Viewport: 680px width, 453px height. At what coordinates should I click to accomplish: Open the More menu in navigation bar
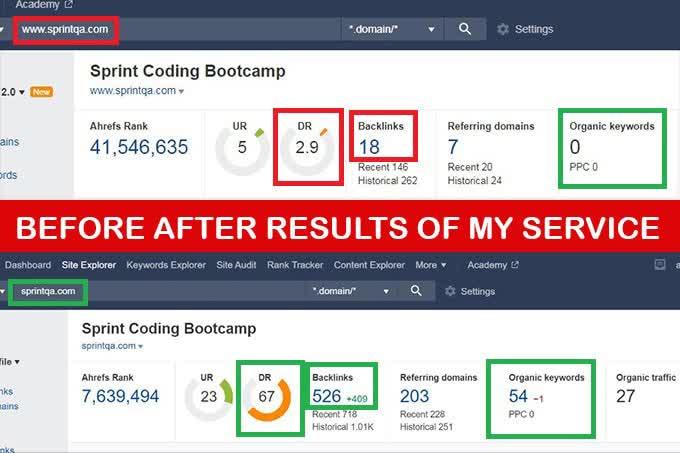431,265
